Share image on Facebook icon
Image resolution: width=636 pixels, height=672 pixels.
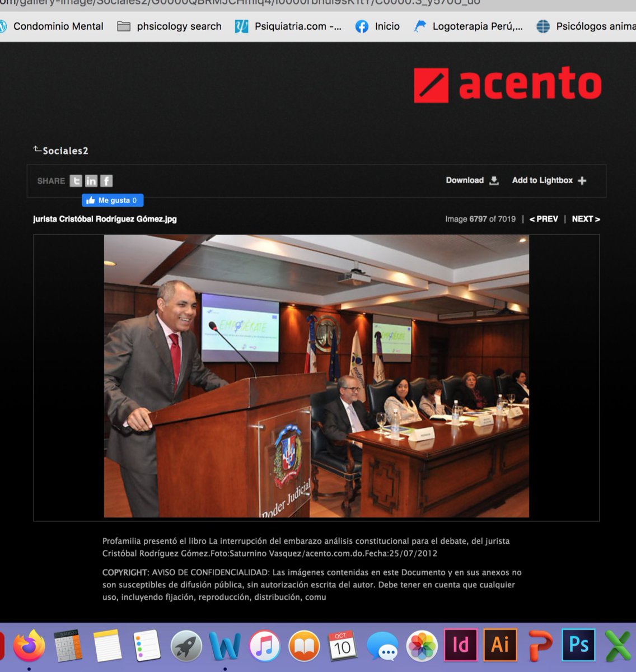tap(106, 181)
